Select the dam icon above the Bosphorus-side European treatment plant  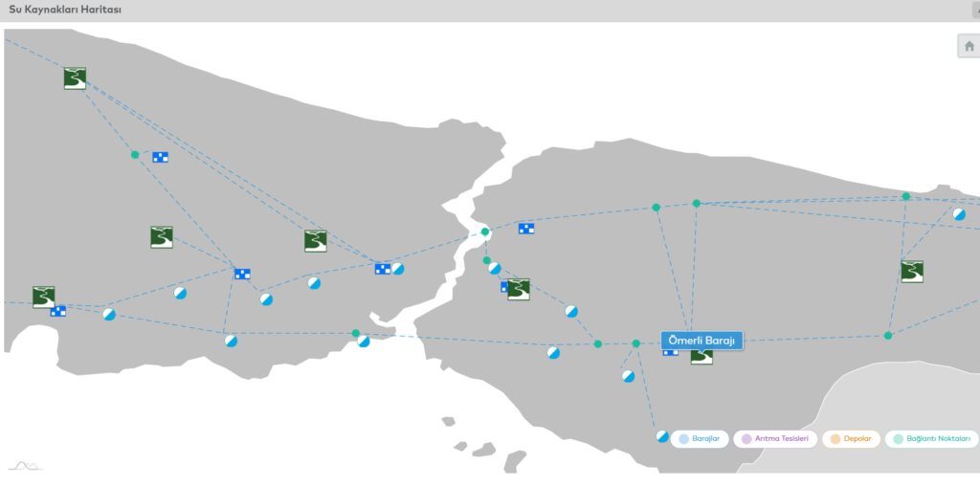316,241
